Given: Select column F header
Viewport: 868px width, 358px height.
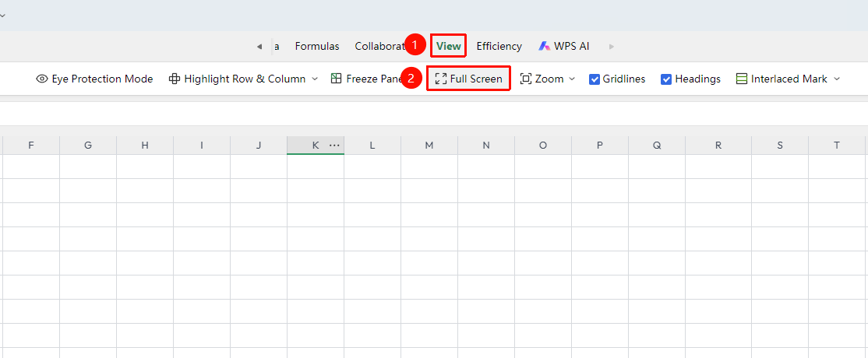Looking at the screenshot, I should point(31,146).
